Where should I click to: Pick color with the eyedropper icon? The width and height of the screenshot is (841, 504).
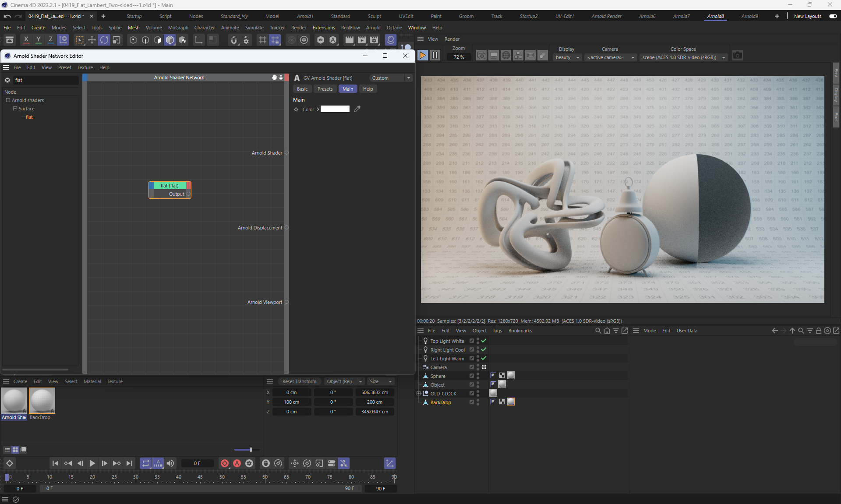pos(357,109)
